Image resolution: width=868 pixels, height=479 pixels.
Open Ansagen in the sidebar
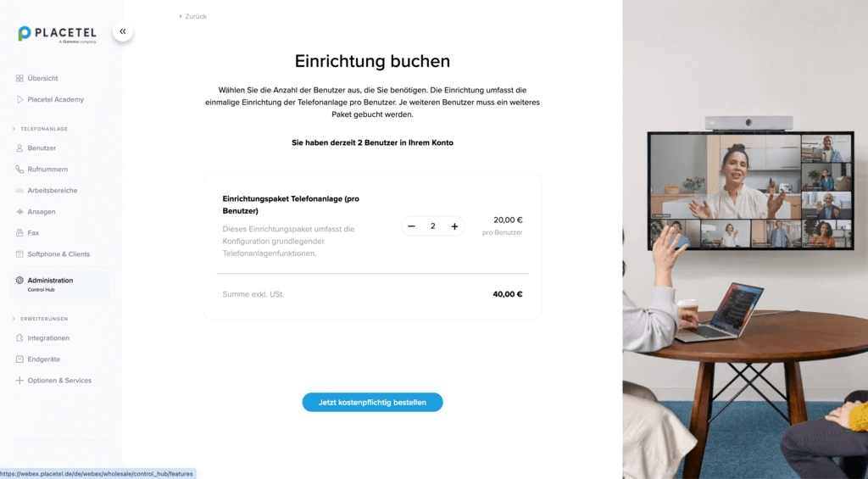click(x=41, y=212)
